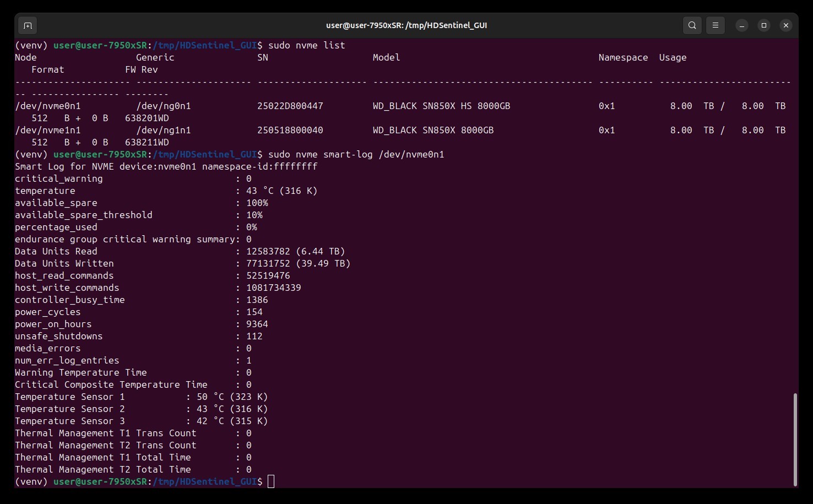Click the /dev/nvme0n1 node in the list

48,106
